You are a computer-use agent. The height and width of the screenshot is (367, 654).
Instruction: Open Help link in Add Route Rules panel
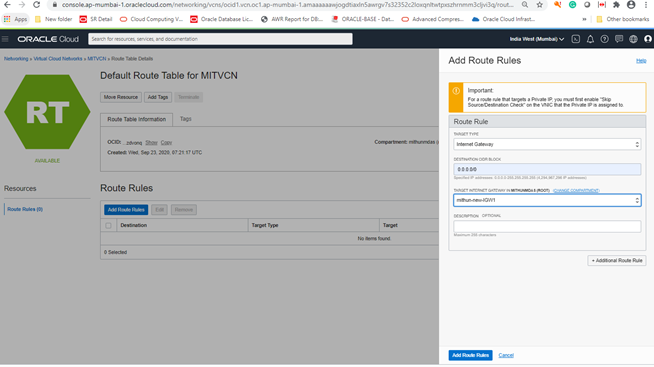coord(641,61)
